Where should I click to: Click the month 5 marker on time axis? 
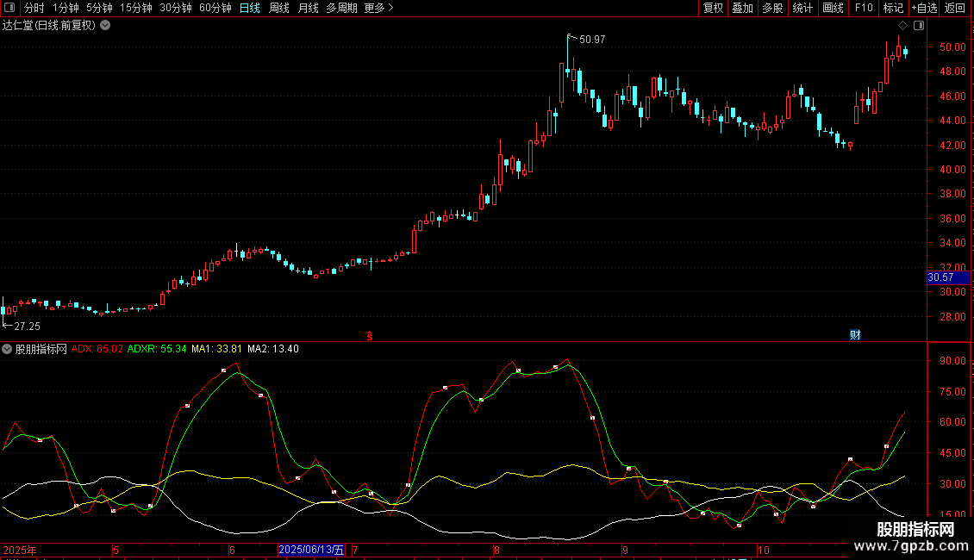pos(116,550)
